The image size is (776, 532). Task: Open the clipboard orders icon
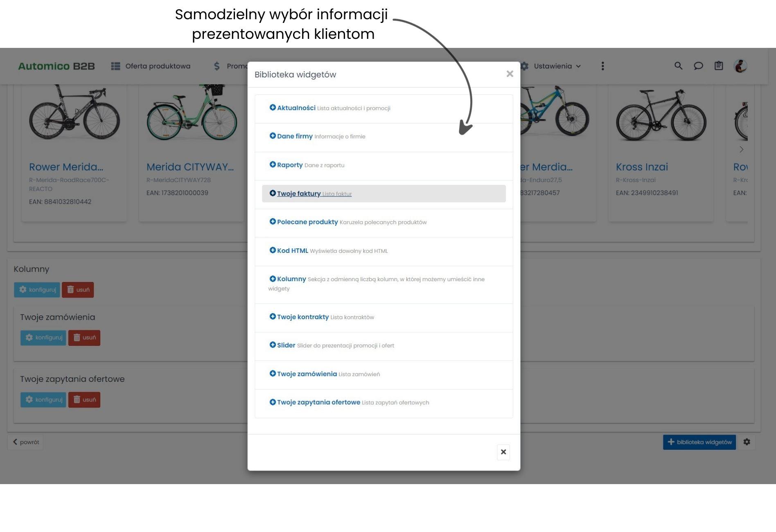(x=719, y=66)
